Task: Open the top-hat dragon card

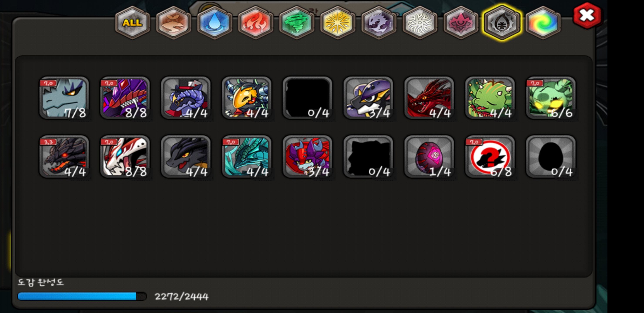Action: [x=186, y=98]
